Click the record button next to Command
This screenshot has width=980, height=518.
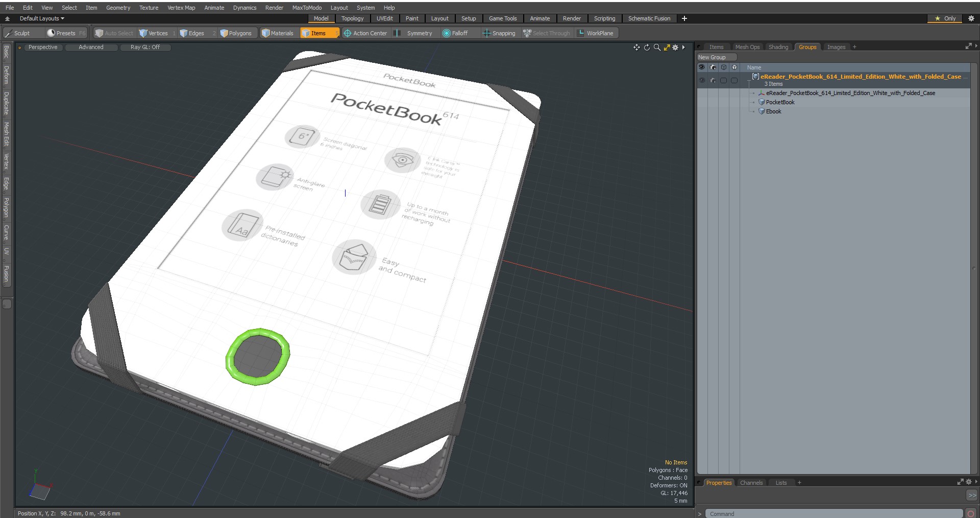click(x=971, y=514)
